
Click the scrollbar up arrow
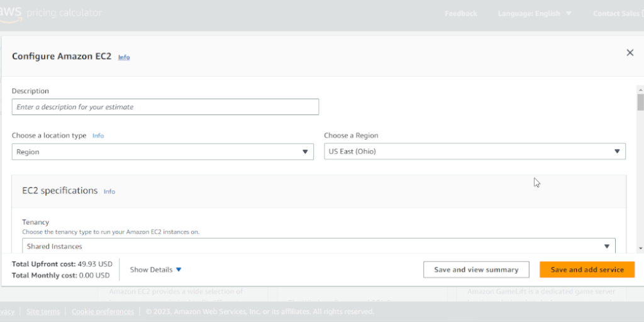(640, 89)
